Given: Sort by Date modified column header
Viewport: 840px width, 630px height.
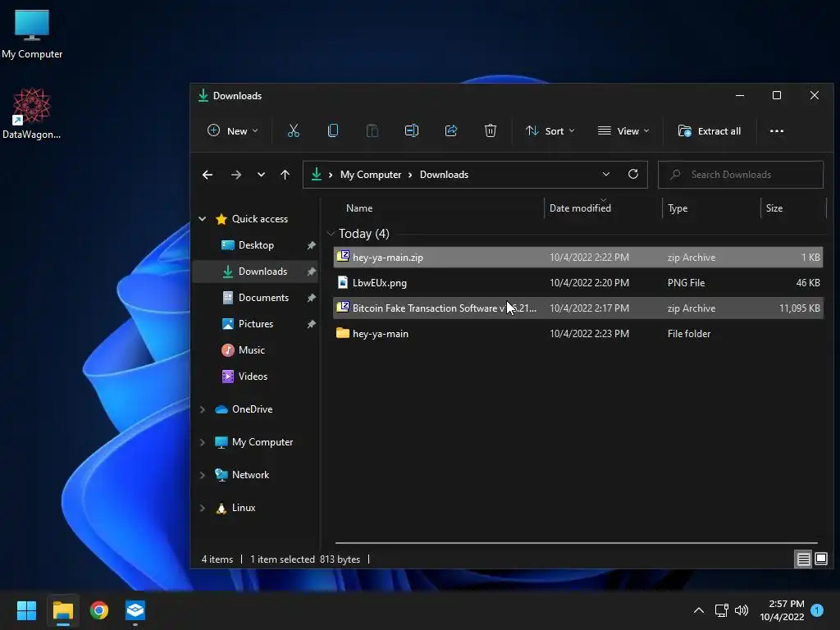Looking at the screenshot, I should click(580, 208).
